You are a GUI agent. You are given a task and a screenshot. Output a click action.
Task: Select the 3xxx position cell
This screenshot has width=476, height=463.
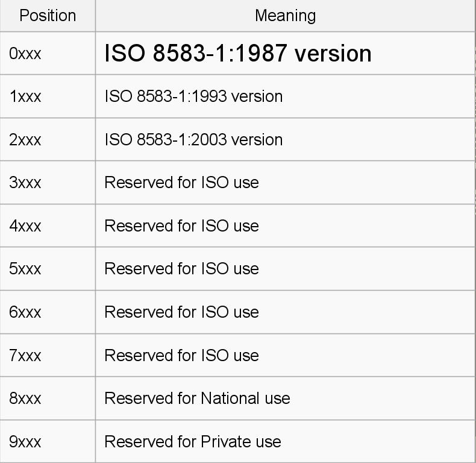coord(48,183)
